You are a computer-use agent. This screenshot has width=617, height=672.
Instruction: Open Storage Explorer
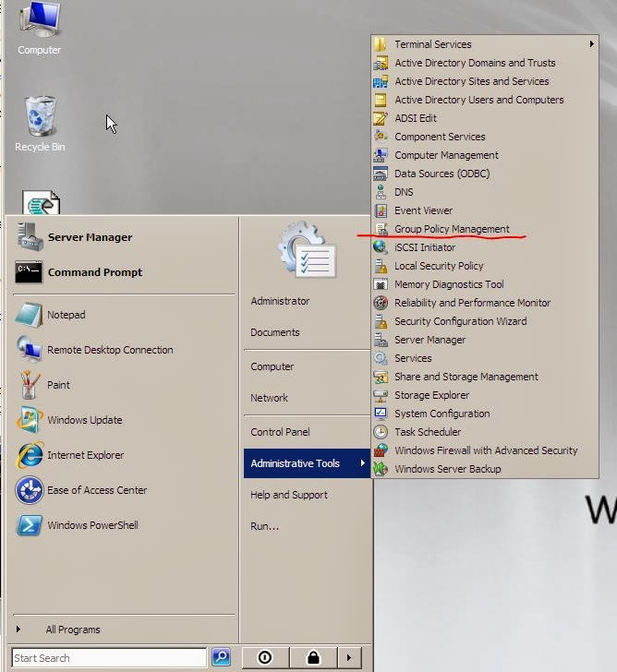pos(485,395)
